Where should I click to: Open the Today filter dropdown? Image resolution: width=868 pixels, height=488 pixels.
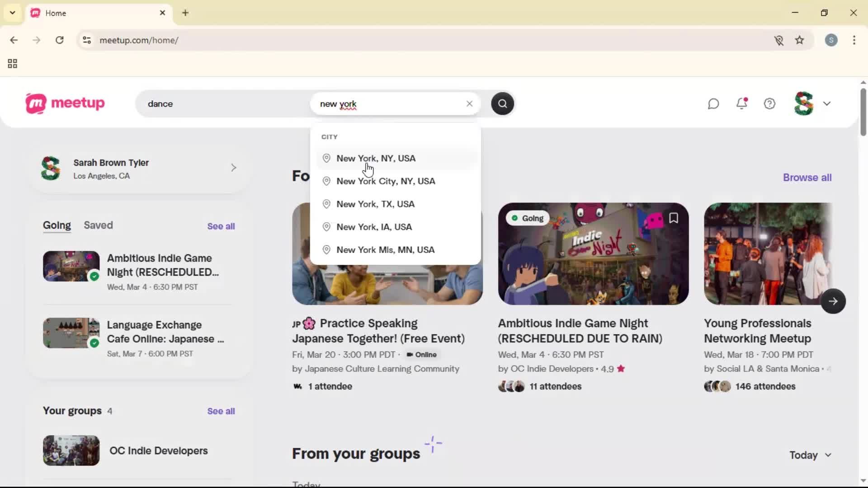(810, 455)
